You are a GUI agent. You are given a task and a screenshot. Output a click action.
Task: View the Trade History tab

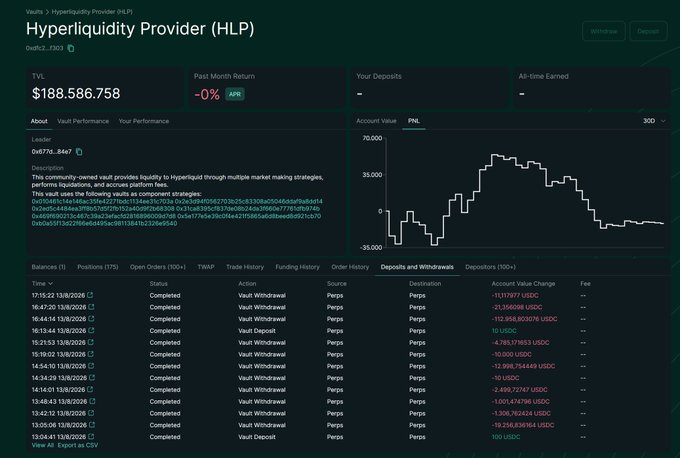tap(245, 267)
